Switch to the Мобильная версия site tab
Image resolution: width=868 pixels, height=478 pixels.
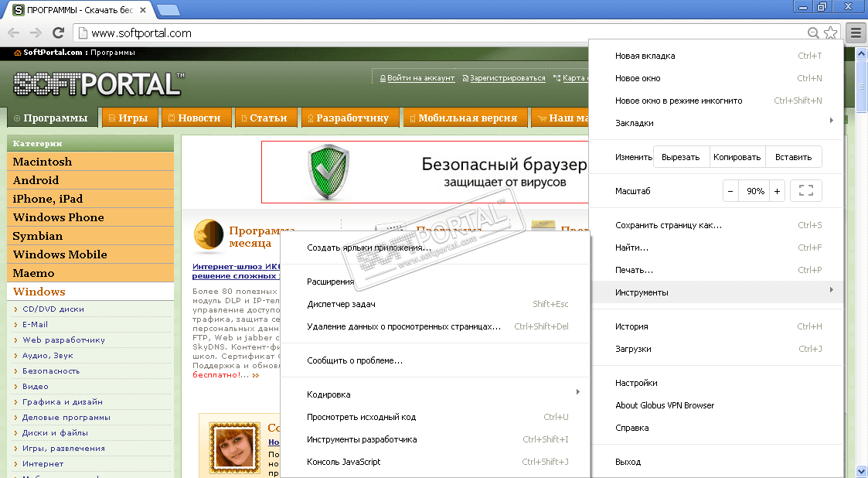point(465,118)
